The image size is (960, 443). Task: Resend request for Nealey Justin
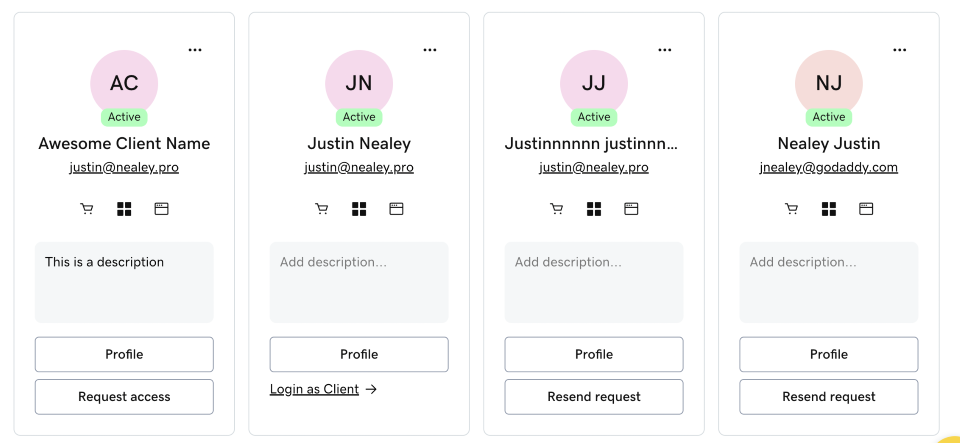[x=829, y=397]
